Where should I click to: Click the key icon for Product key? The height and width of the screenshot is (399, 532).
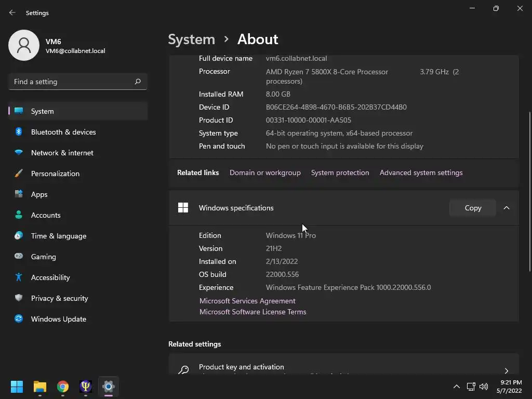coord(183,370)
